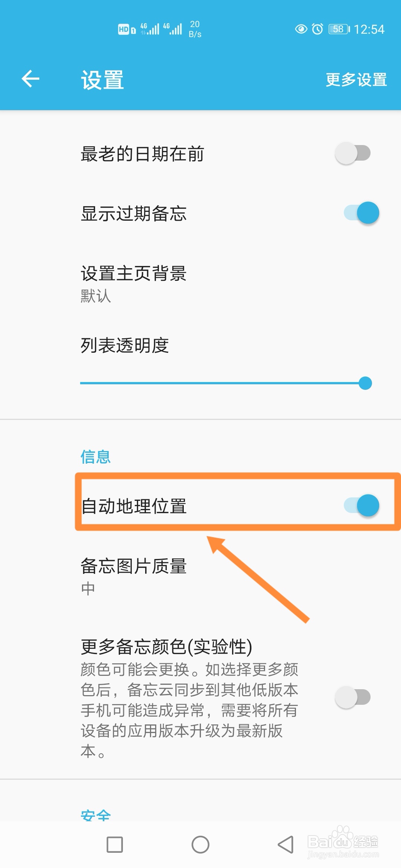The height and width of the screenshot is (868, 401).
Task: Tap the back arrow to exit settings
Action: coord(31,78)
